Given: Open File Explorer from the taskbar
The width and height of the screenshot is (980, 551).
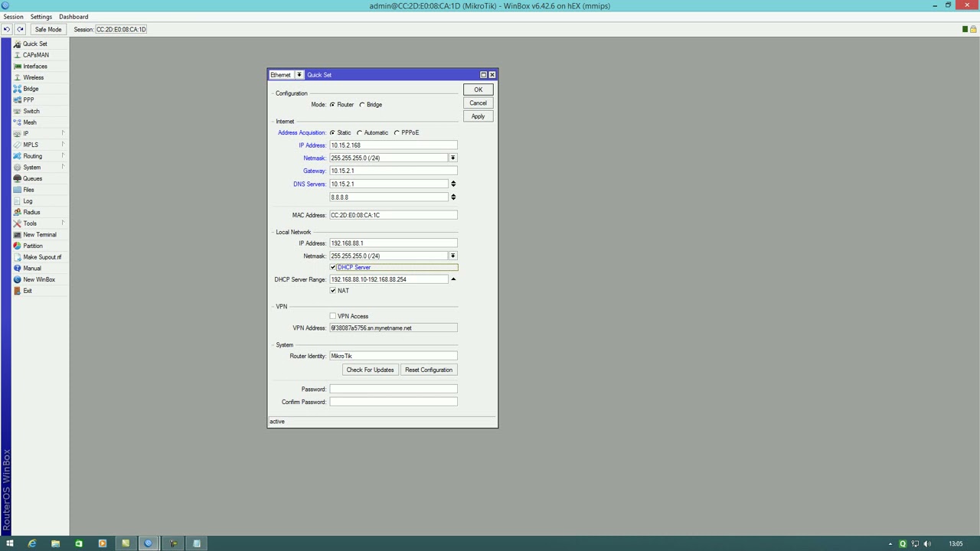Looking at the screenshot, I should pos(55,543).
